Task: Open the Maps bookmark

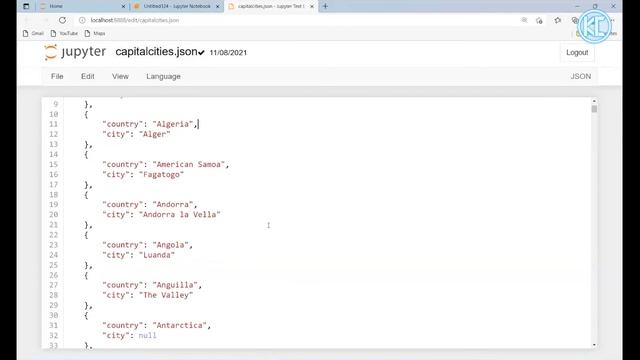Action: 95,33
